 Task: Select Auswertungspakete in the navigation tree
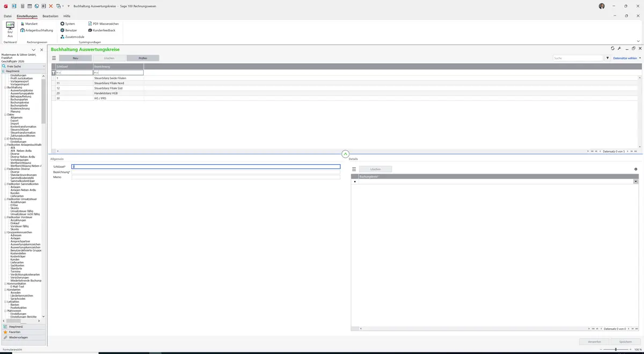click(22, 93)
